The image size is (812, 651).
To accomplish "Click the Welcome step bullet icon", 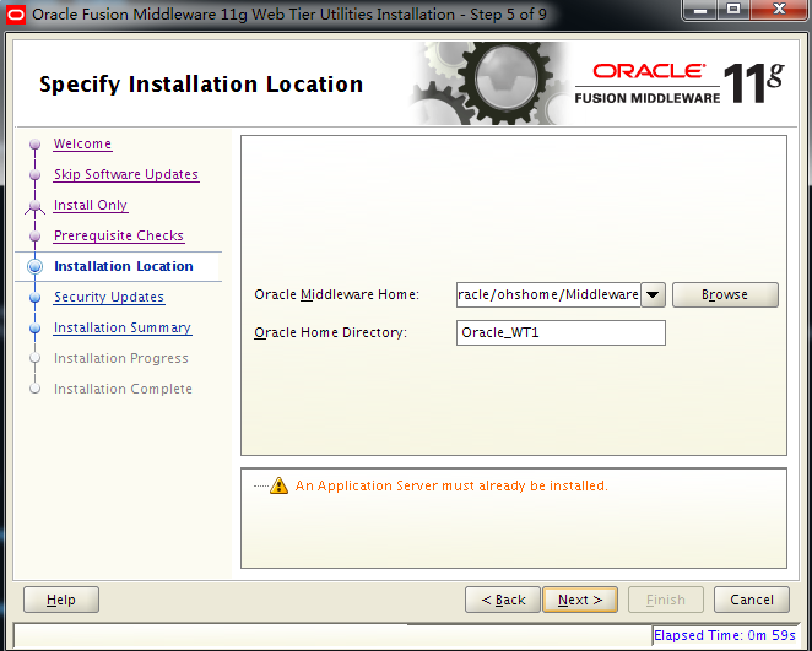I will point(35,144).
